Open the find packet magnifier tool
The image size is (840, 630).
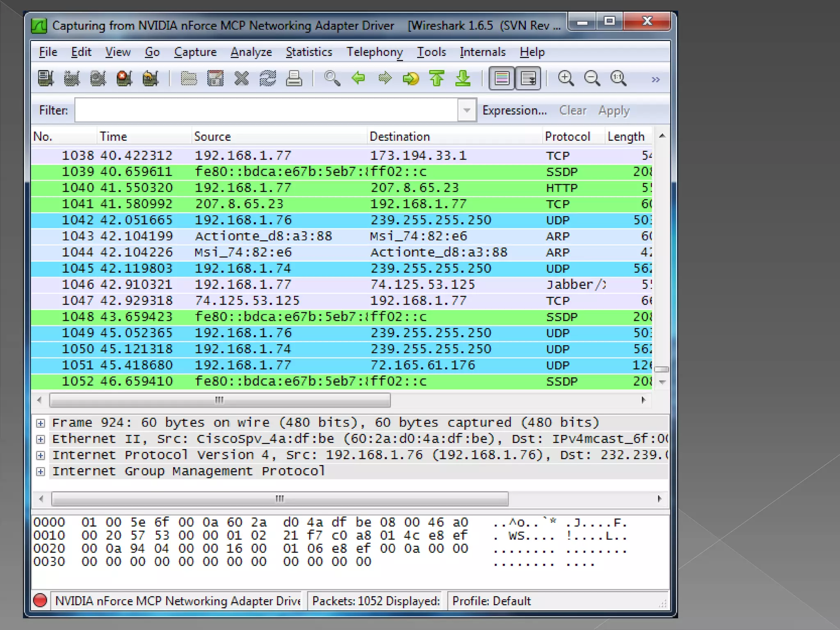pos(332,78)
